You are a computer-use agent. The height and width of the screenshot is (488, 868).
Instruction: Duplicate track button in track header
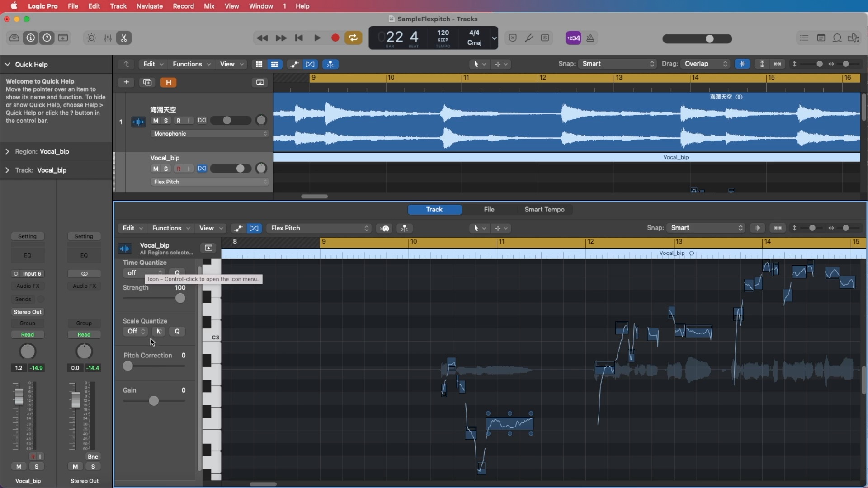point(147,82)
